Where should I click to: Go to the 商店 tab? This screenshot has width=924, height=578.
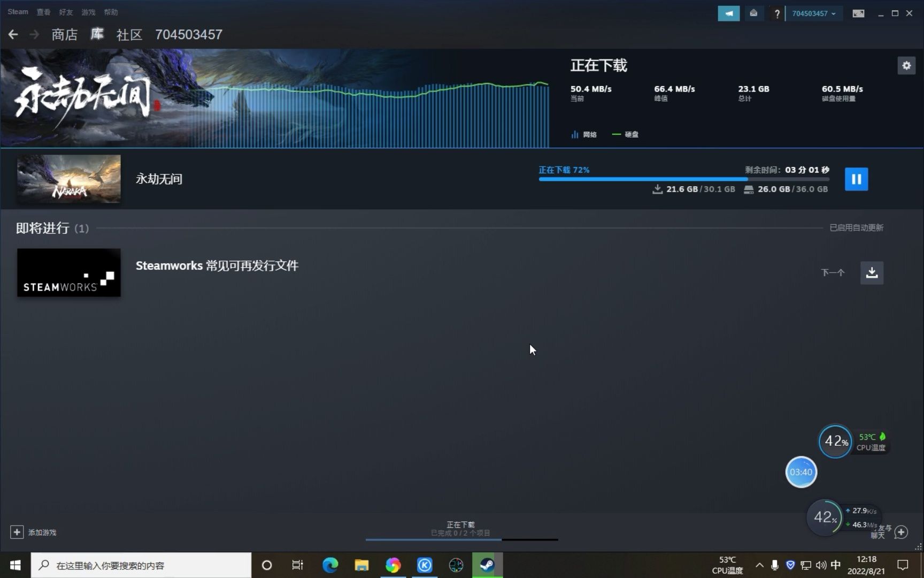click(x=65, y=35)
